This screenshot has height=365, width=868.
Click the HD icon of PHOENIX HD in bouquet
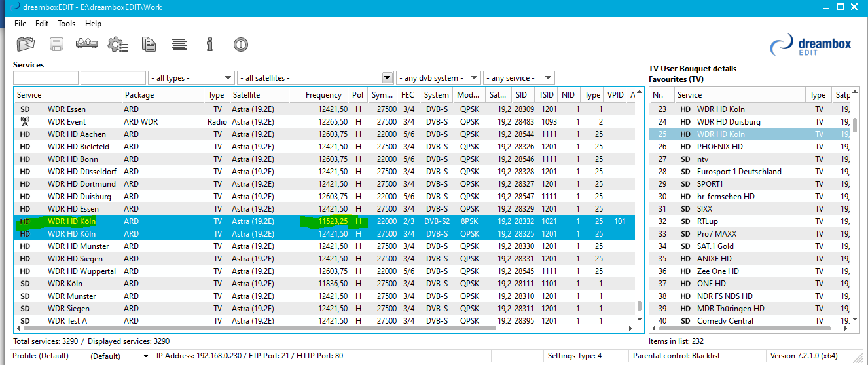click(x=685, y=147)
